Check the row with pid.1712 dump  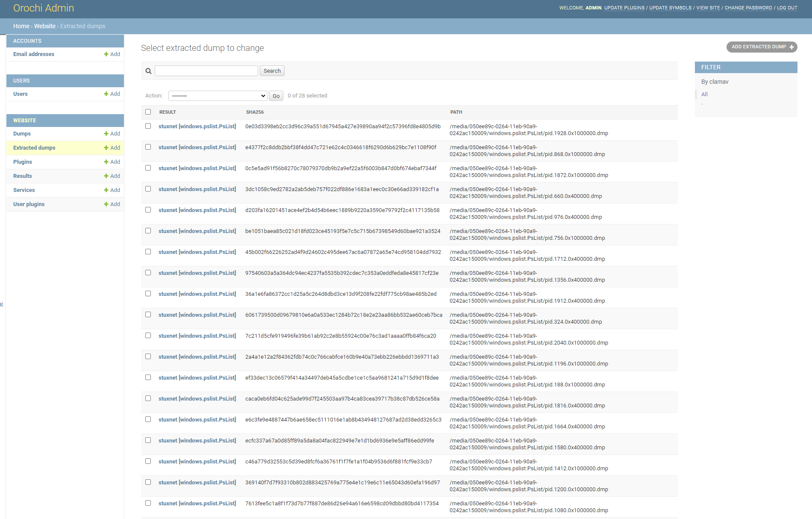pyautogui.click(x=148, y=252)
